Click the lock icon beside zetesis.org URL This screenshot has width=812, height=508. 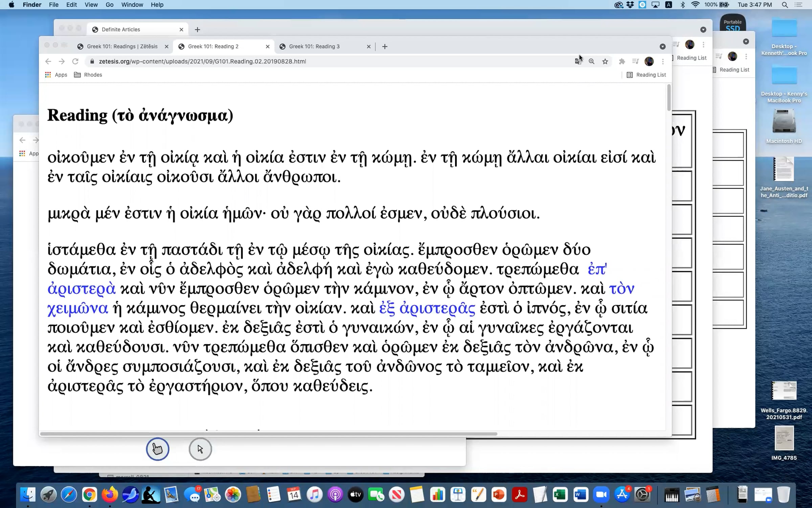point(92,61)
